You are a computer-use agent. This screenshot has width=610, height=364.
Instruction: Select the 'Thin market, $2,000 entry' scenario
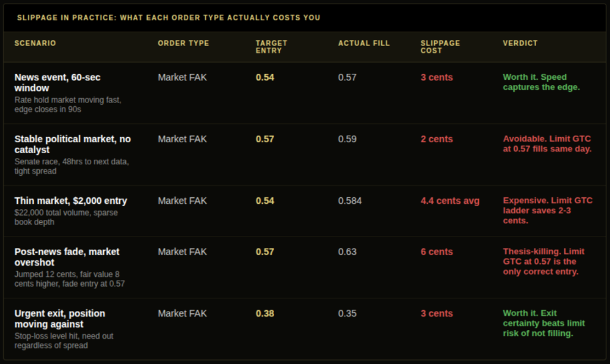pos(71,201)
